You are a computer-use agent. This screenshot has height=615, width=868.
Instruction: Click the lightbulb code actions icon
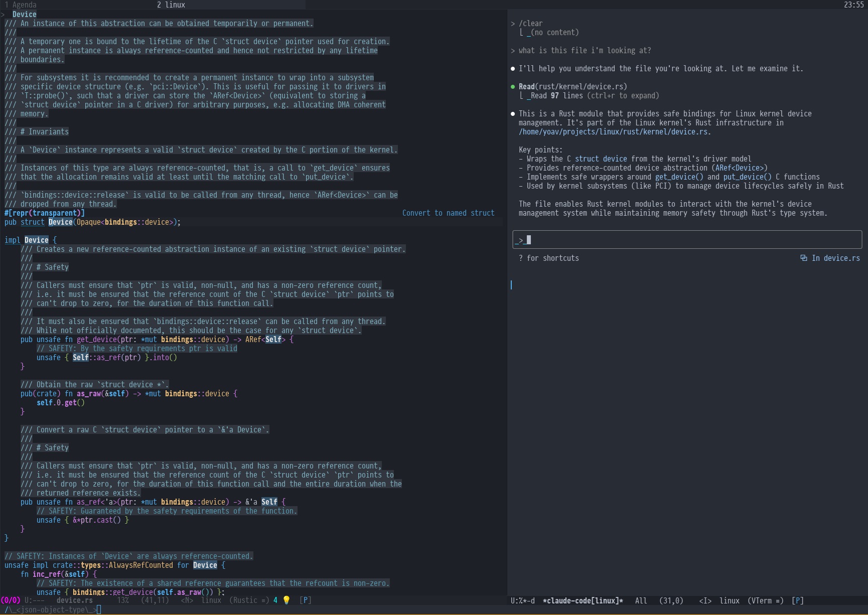(286, 600)
